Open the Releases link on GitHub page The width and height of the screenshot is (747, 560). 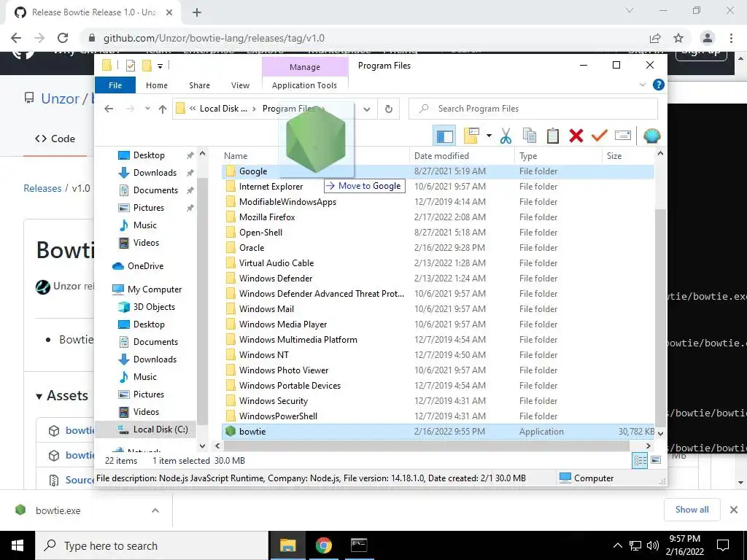click(x=42, y=188)
